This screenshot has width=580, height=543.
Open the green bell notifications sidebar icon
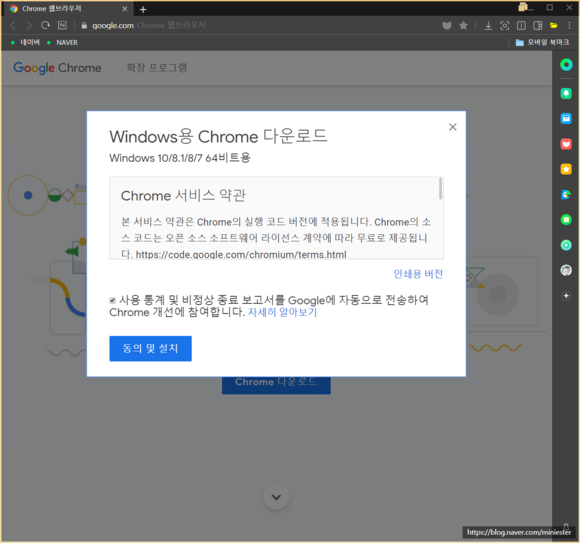tap(566, 93)
